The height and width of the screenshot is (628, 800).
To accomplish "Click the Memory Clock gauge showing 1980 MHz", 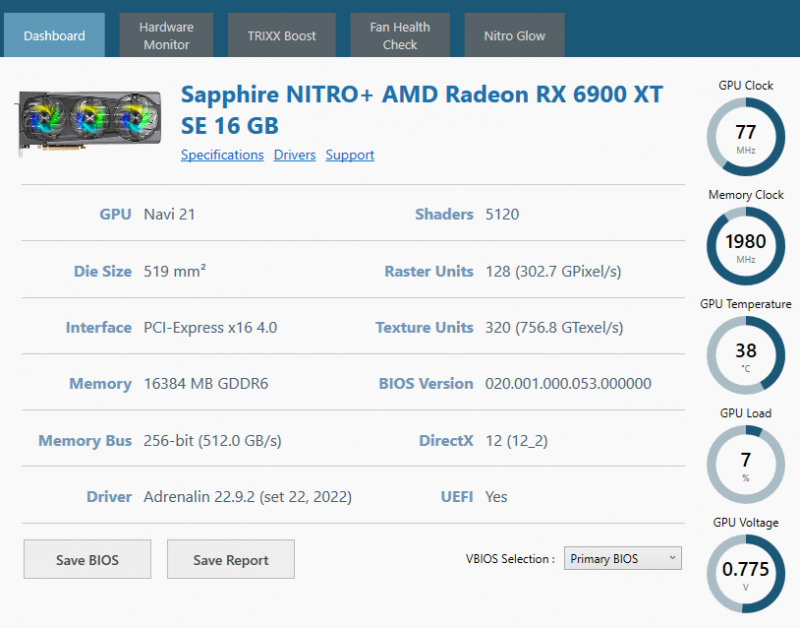I will tap(745, 246).
